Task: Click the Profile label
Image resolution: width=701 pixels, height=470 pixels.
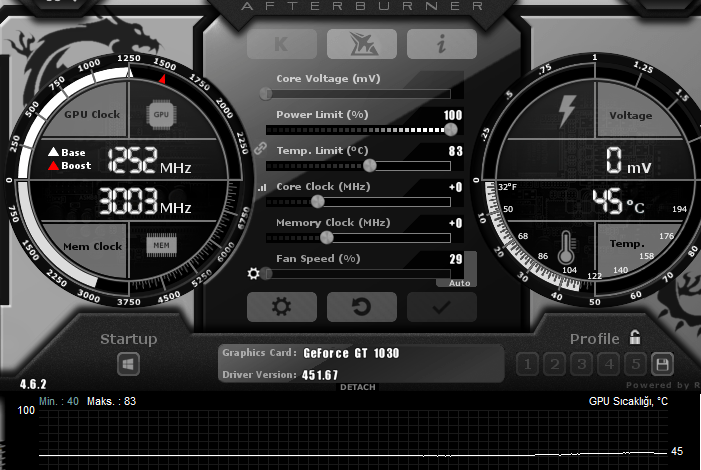Action: (x=595, y=339)
